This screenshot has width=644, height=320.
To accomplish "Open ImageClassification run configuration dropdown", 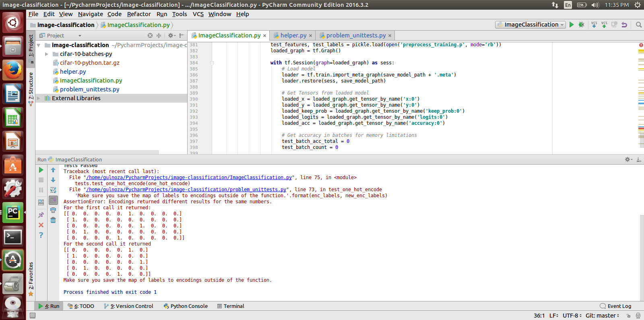I will (530, 25).
